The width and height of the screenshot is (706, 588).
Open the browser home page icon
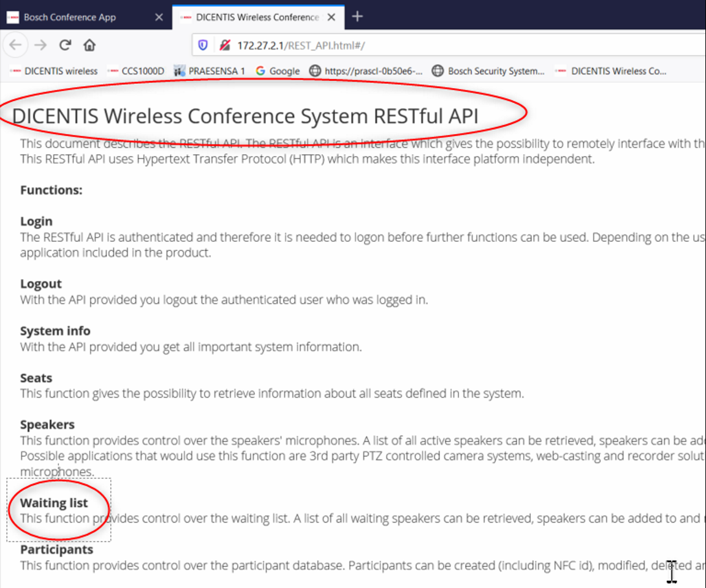click(89, 45)
